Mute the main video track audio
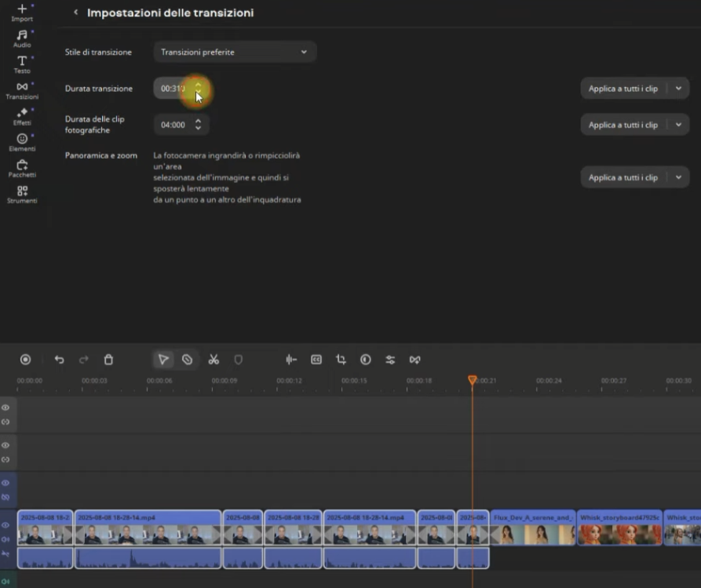The height and width of the screenshot is (588, 701). (x=5, y=539)
